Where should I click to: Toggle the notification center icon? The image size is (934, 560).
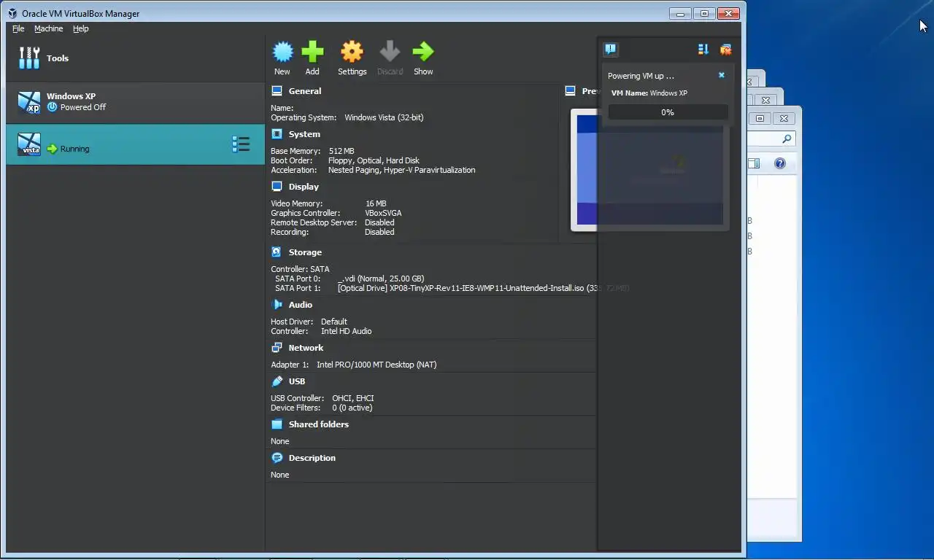click(611, 49)
